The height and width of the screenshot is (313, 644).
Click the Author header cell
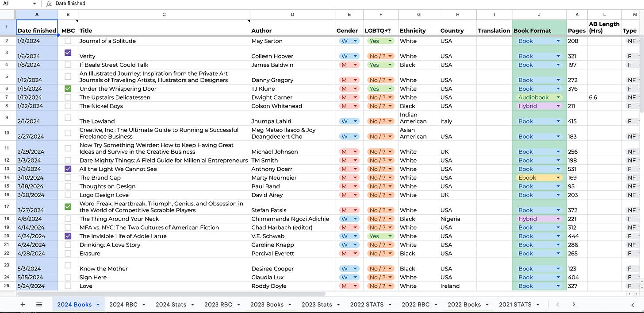click(x=292, y=27)
